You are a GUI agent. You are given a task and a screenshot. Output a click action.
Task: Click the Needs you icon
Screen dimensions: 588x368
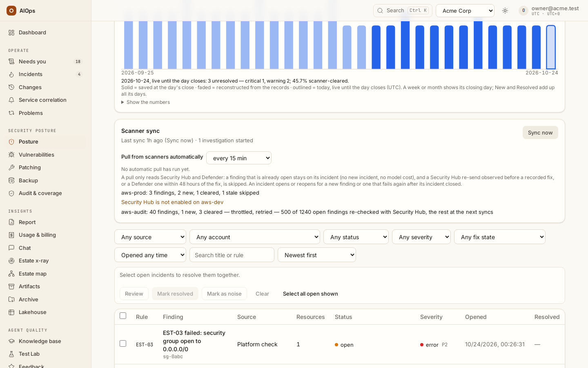point(11,62)
